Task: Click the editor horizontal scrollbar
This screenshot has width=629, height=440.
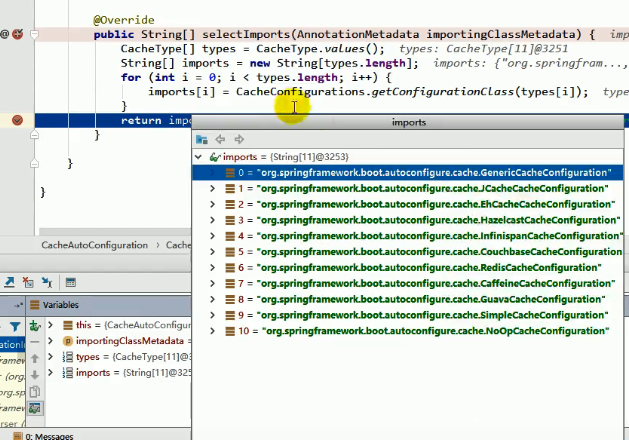Action: (115, 232)
